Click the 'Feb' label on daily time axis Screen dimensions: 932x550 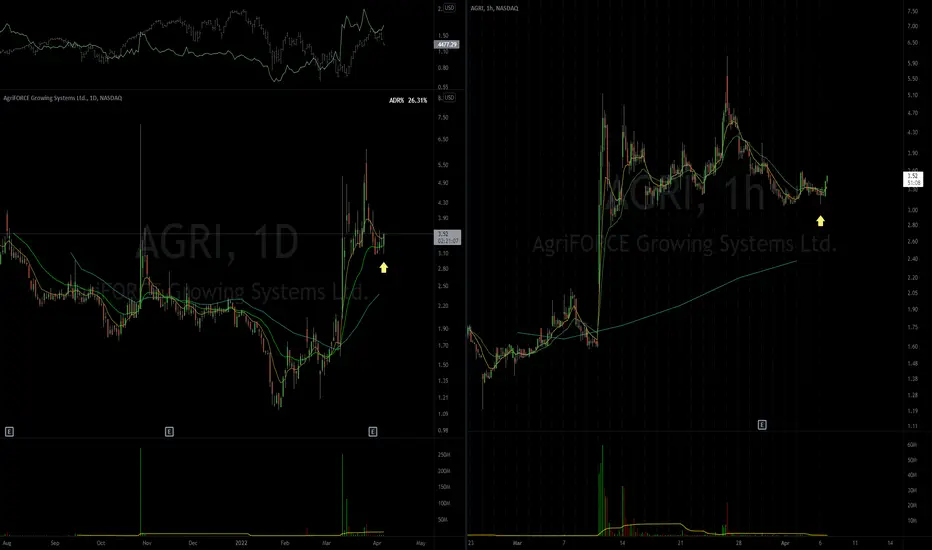285,543
